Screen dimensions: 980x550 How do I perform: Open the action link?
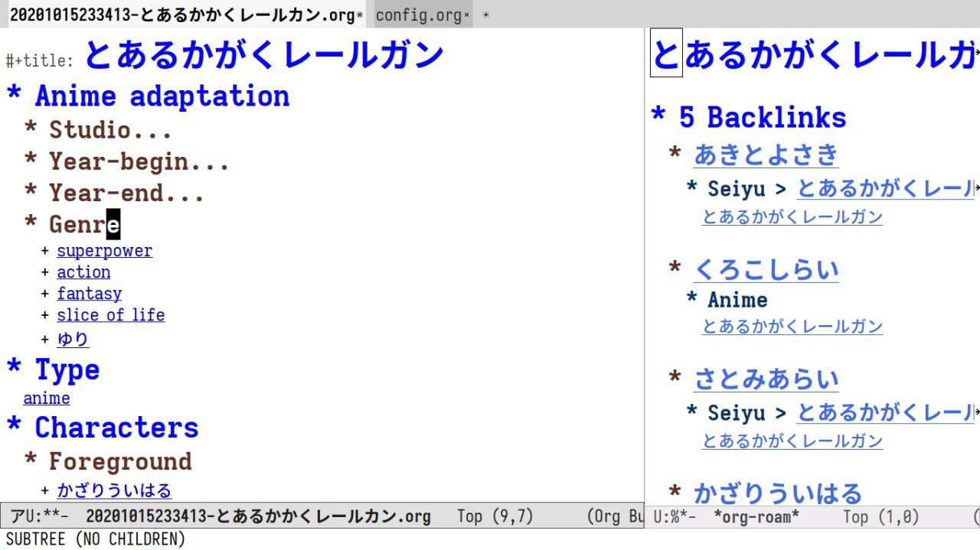click(x=83, y=272)
